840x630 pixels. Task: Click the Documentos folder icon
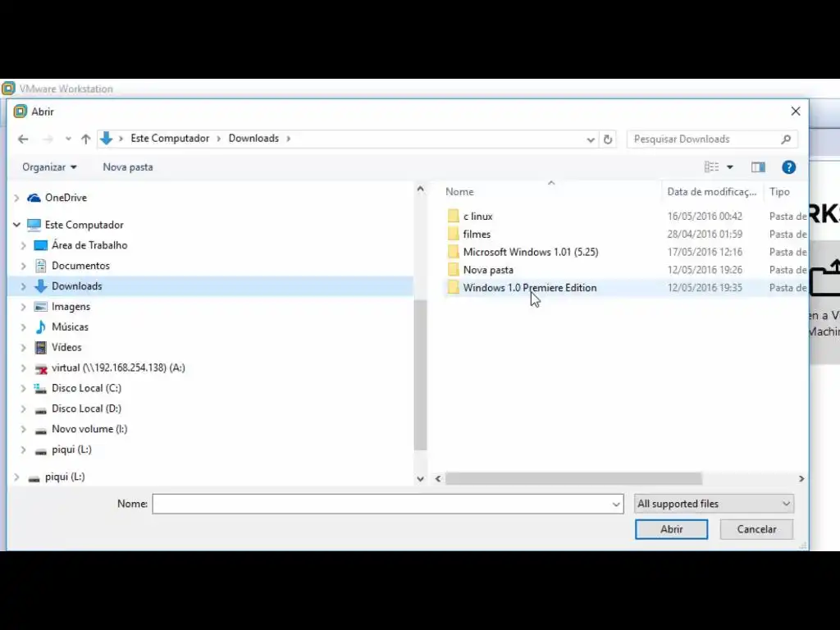point(40,266)
